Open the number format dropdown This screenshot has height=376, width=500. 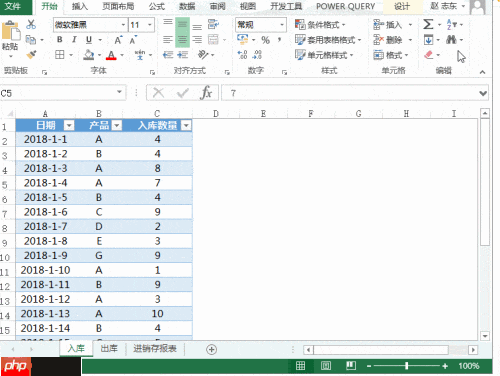coord(282,25)
